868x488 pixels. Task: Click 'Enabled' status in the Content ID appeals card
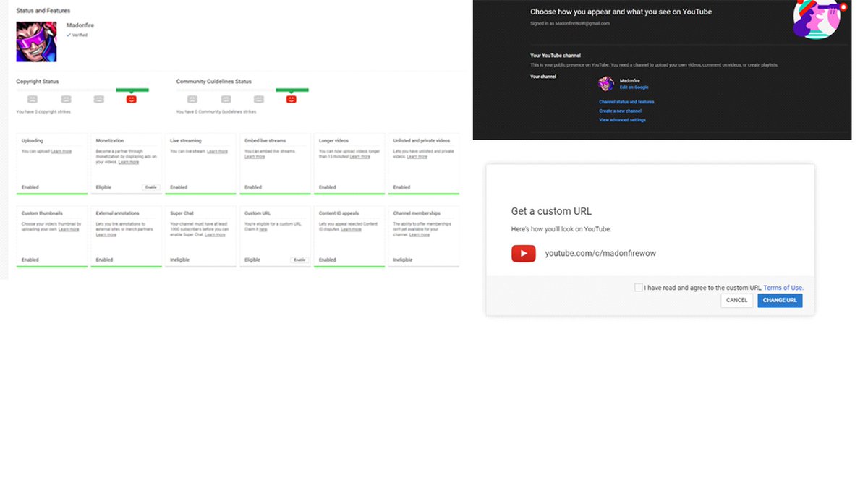328,260
